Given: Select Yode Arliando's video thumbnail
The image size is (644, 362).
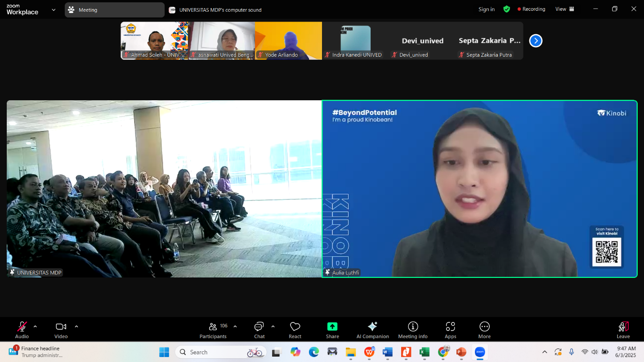Looking at the screenshot, I should tap(288, 40).
